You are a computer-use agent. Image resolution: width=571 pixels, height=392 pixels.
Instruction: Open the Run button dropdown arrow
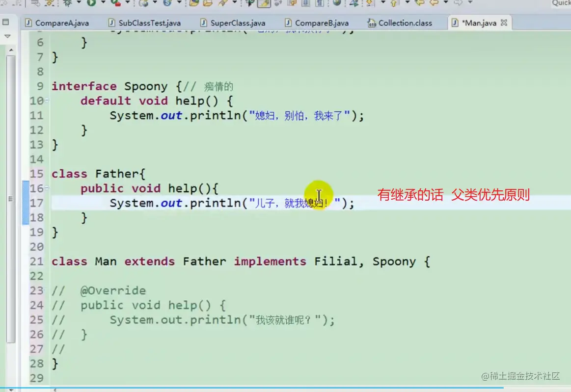(103, 2)
